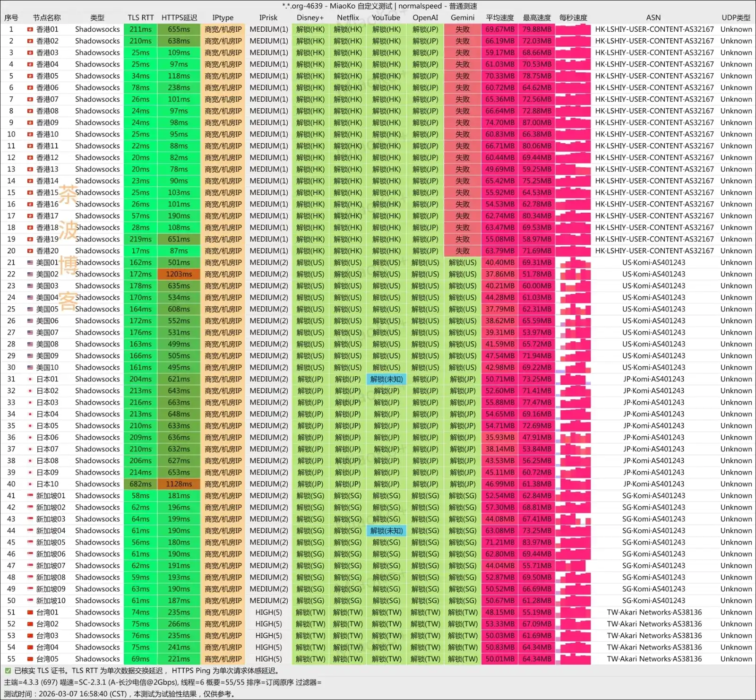Click the US flag next to 美国01
The height and width of the screenshot is (700, 756).
point(30,263)
